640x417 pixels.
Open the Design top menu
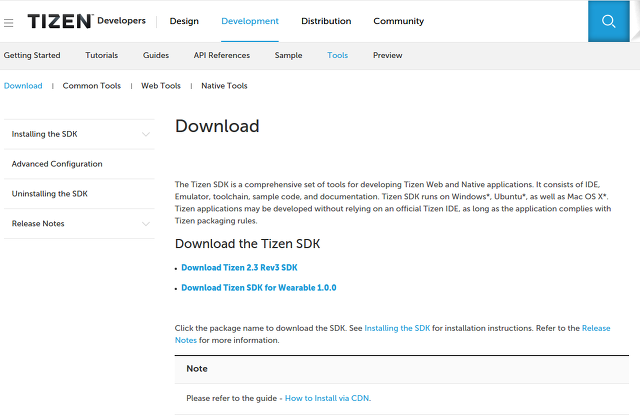(x=184, y=21)
